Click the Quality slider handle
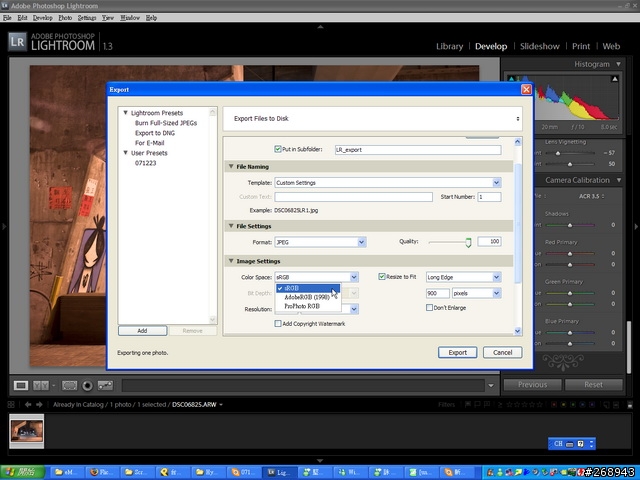This screenshot has height=480, width=640. coord(468,243)
